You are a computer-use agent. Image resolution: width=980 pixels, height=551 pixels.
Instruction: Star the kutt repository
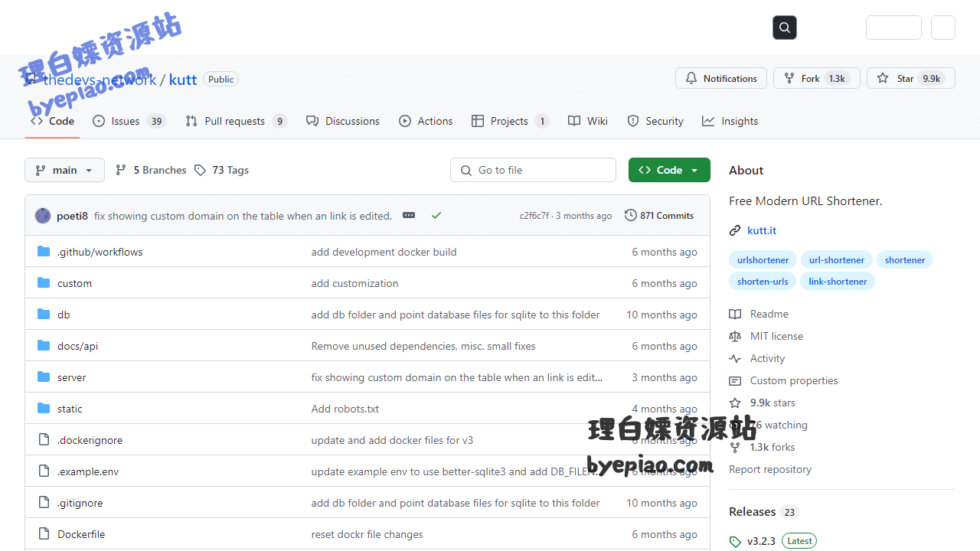911,78
